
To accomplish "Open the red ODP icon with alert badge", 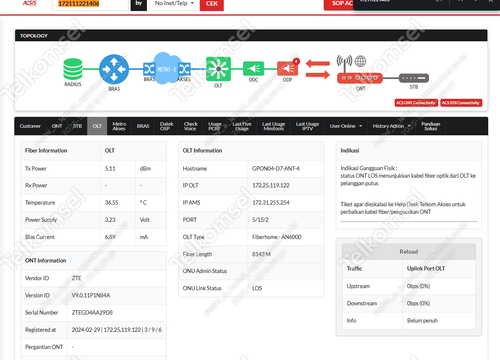I will [x=288, y=68].
